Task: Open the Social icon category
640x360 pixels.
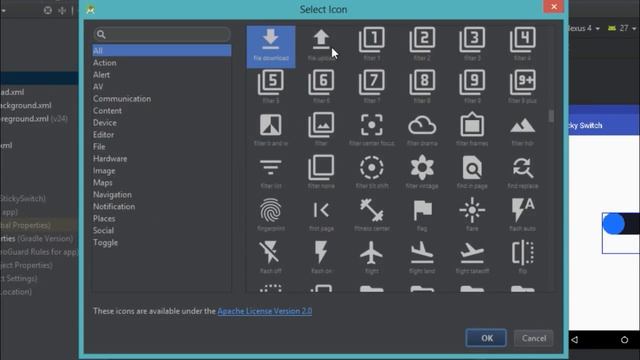Action: [x=103, y=230]
